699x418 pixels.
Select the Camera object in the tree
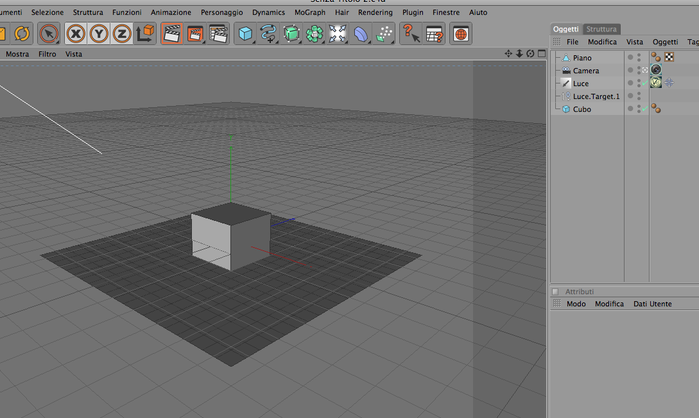coord(586,71)
